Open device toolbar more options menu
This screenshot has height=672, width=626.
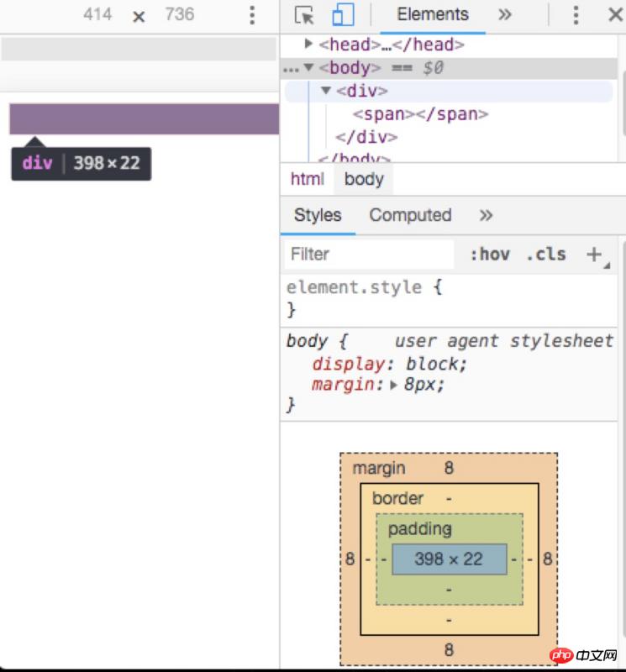252,15
